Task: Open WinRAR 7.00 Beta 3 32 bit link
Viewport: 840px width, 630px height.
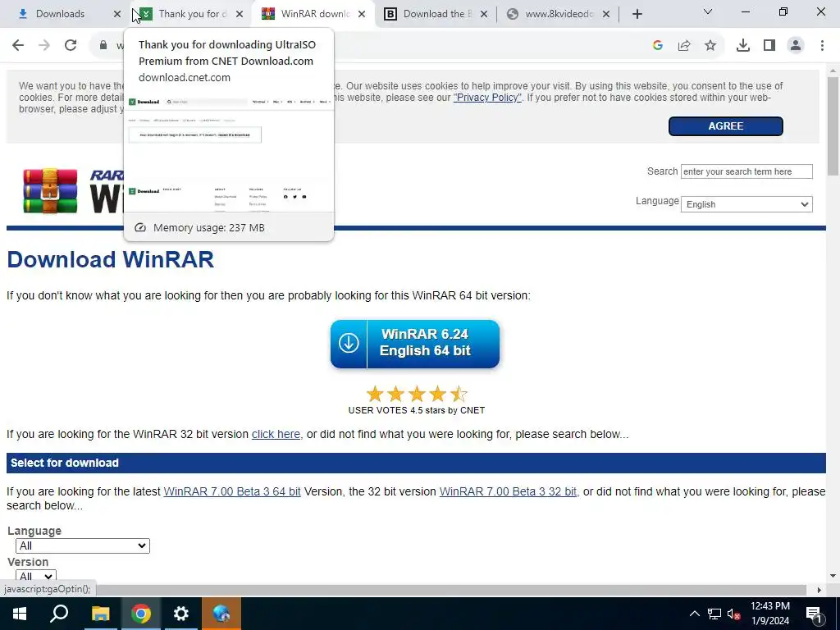Action: [508, 491]
